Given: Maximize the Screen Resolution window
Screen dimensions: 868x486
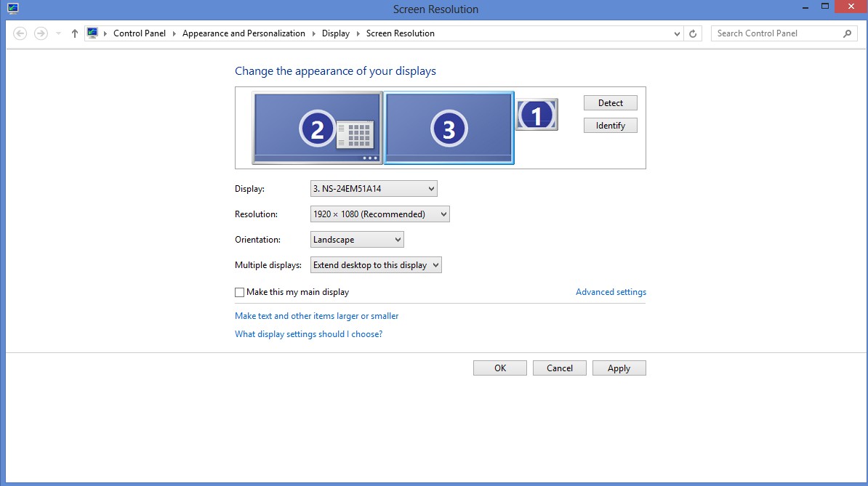Looking at the screenshot, I should click(825, 6).
